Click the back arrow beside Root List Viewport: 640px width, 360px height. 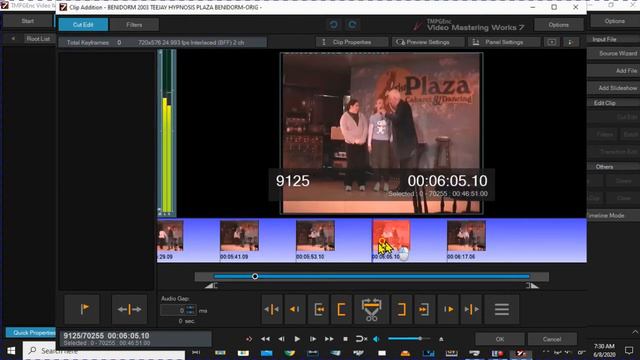click(x=13, y=39)
